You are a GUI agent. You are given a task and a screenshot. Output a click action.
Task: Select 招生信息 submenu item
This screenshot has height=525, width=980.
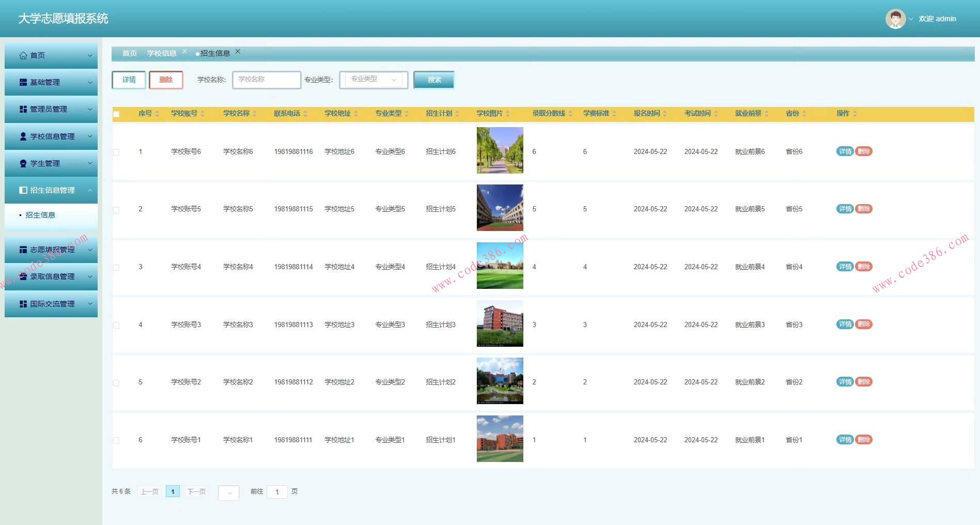40,215
